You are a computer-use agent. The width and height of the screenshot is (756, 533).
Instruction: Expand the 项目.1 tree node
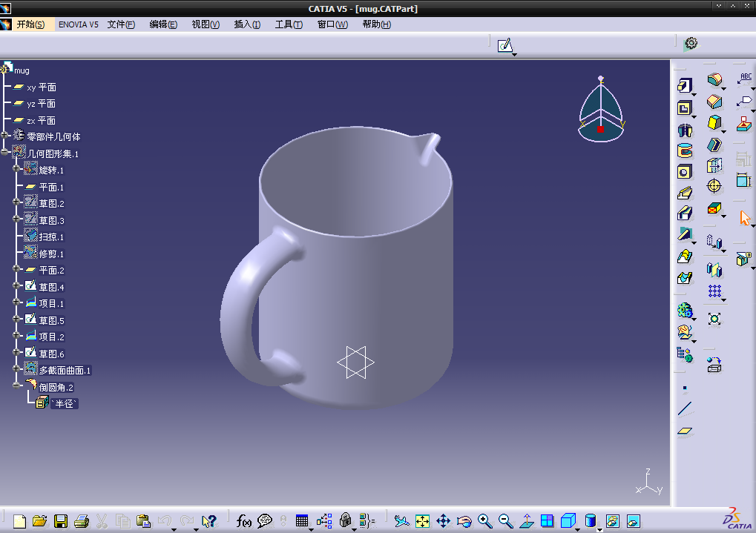pyautogui.click(x=16, y=302)
